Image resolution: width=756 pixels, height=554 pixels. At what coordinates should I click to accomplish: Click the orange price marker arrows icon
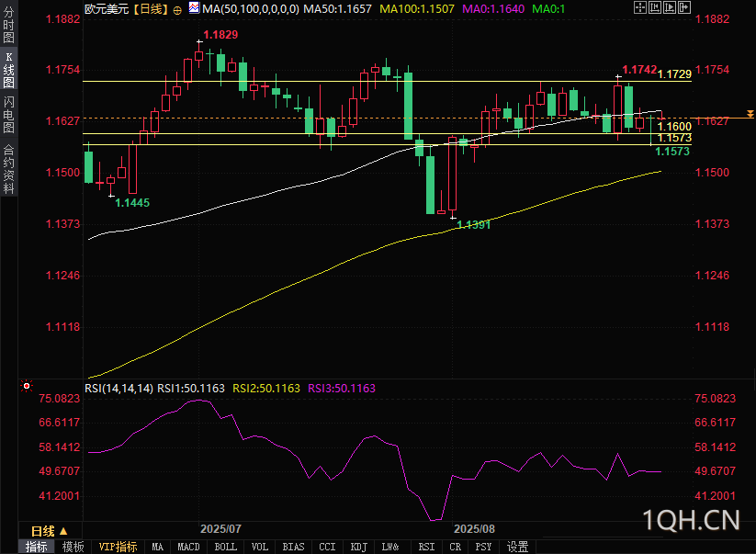point(750,114)
